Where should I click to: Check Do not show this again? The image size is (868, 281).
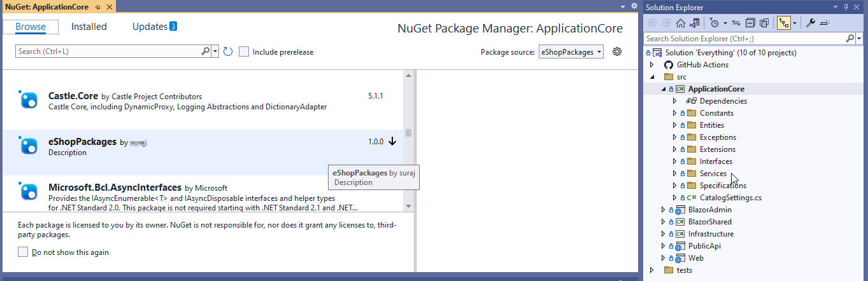click(x=23, y=252)
